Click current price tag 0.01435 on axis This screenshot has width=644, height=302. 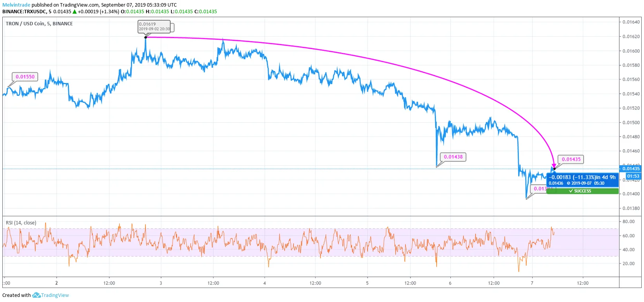pos(630,168)
